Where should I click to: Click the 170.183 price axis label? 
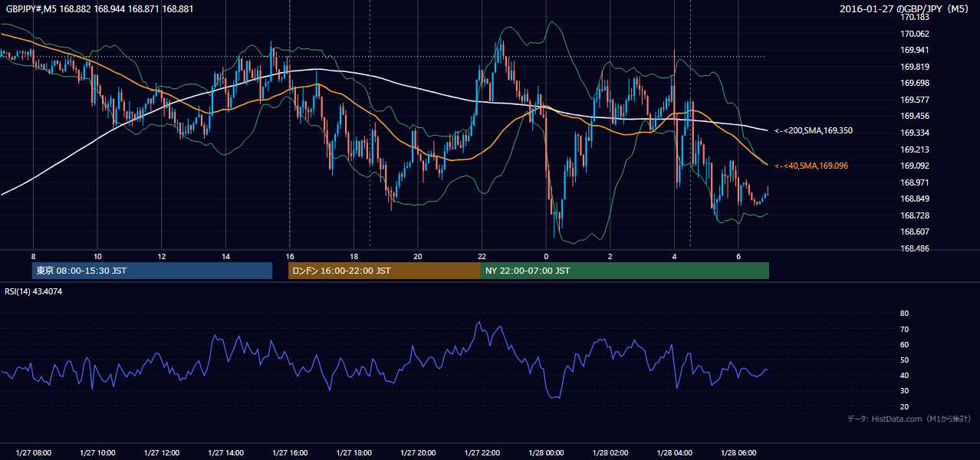[x=915, y=17]
